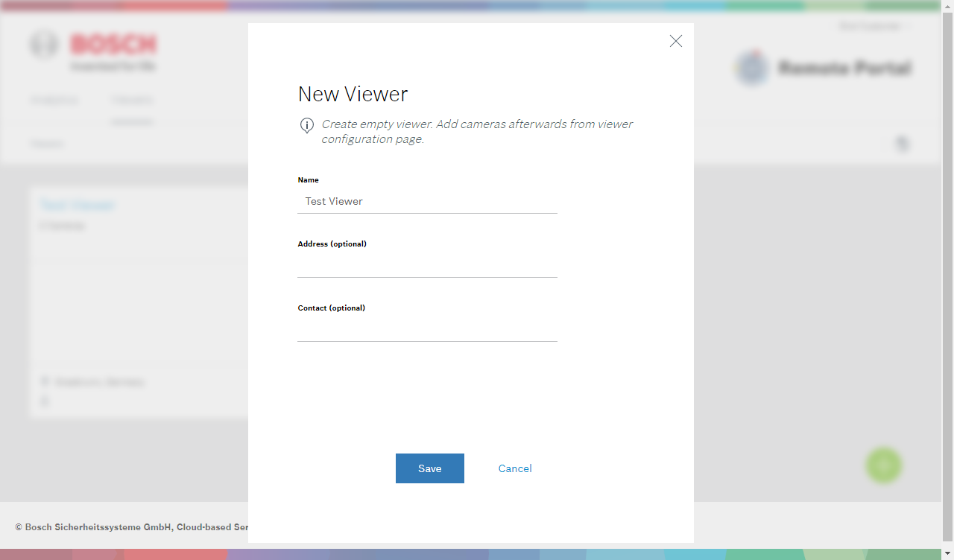The height and width of the screenshot is (560, 954).
Task: Focus the Contact (optional) input field
Action: point(427,329)
